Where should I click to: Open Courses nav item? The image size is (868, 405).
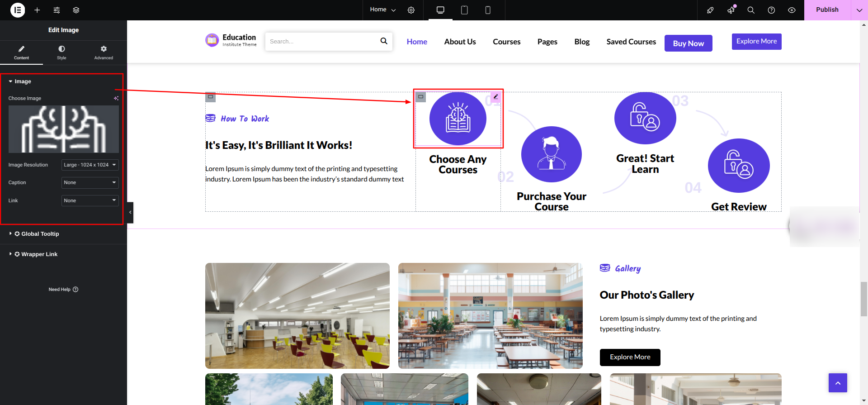pos(507,42)
